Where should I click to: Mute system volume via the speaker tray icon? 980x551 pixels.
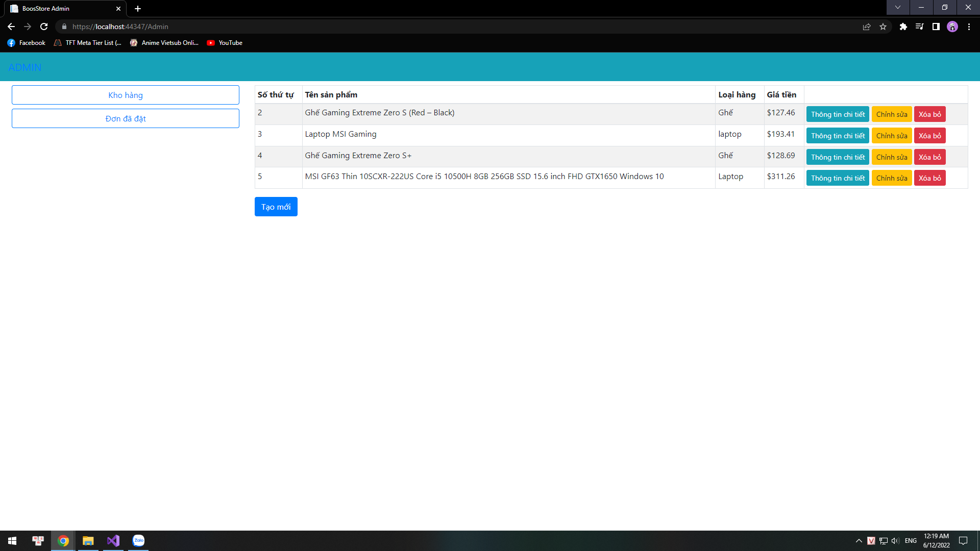(895, 540)
